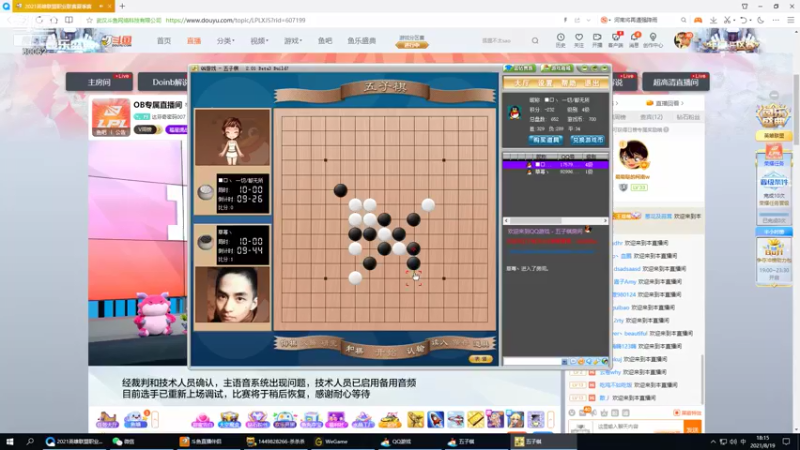The width and height of the screenshot is (800, 450).
Task: Click the Douyu search magnifier icon
Action: click(x=535, y=41)
